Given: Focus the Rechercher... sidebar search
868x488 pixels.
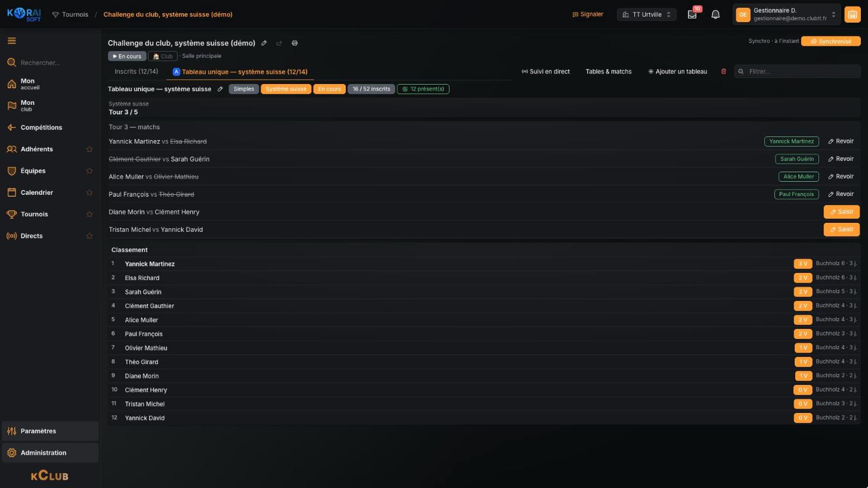Looking at the screenshot, I should 50,63.
